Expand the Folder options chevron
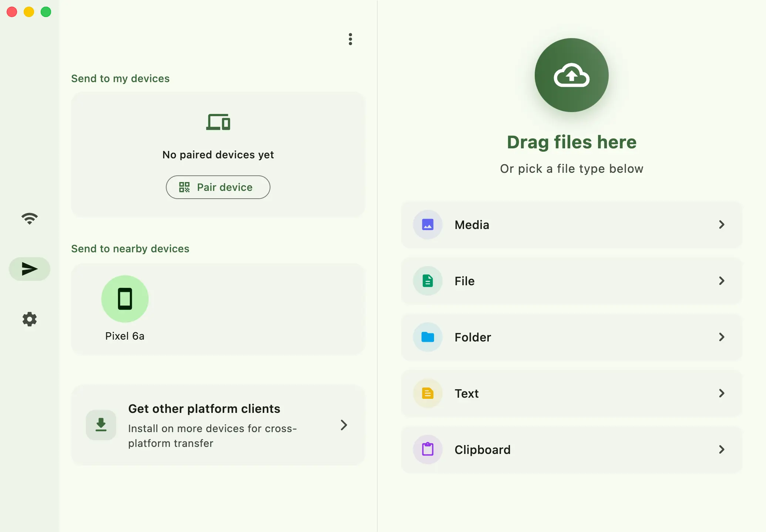Screen dimensions: 766x532 (x=721, y=337)
